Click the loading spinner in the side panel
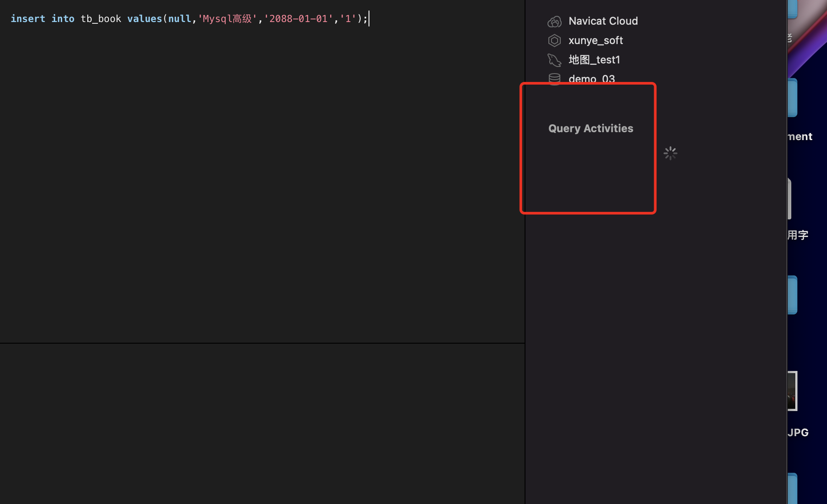This screenshot has height=504, width=827. [670, 153]
